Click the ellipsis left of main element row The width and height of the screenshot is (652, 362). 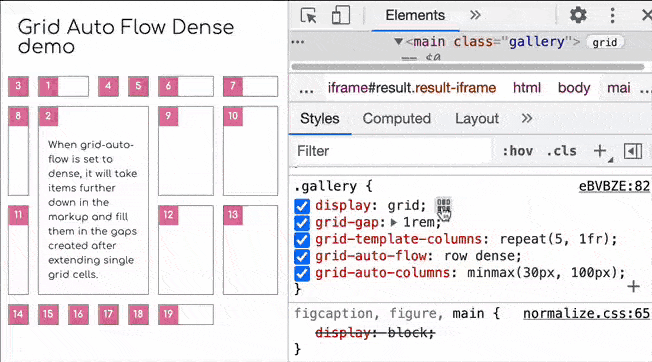pyautogui.click(x=298, y=42)
